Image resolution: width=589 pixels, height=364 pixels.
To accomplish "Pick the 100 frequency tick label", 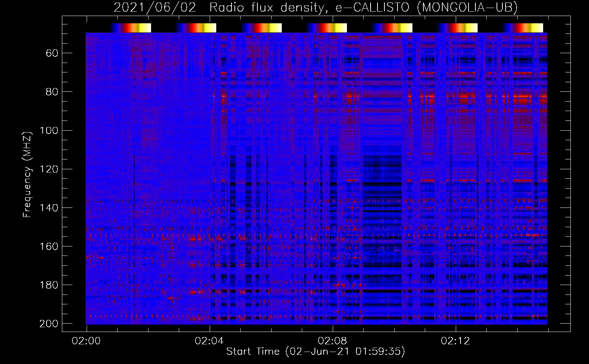I will 48,131.
